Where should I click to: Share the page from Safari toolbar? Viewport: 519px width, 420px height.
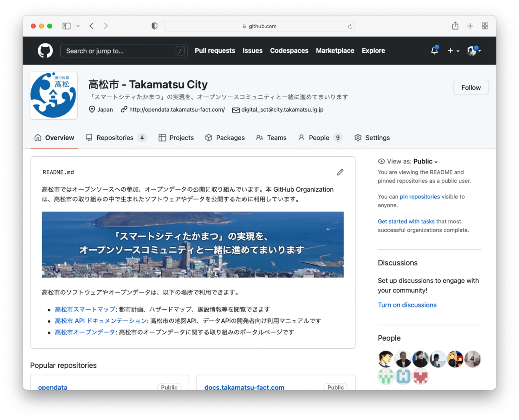pos(455,26)
